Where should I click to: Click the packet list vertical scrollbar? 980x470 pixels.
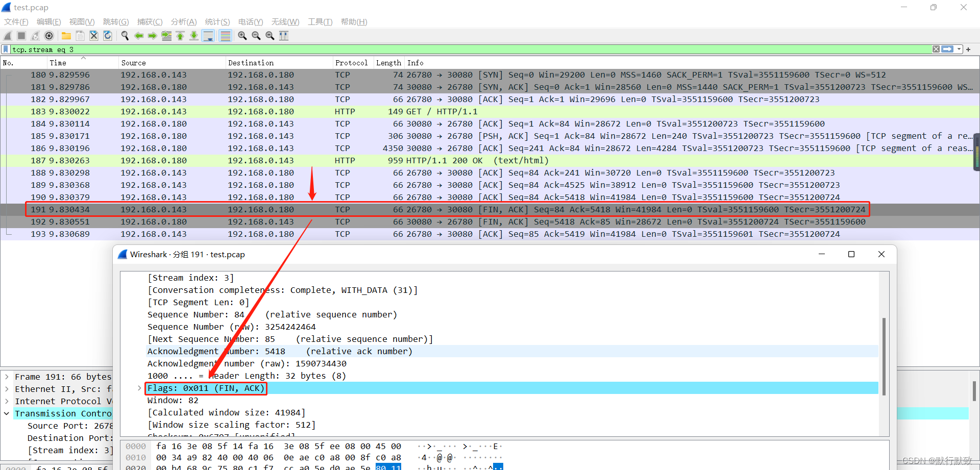point(976,152)
